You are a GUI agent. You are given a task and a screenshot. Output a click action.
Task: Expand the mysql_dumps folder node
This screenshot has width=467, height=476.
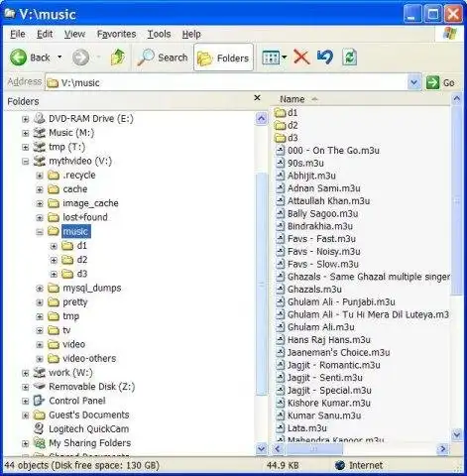click(x=40, y=289)
